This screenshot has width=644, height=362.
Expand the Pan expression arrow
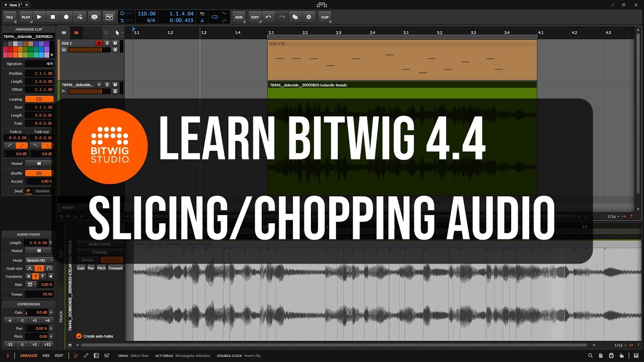coord(50,328)
